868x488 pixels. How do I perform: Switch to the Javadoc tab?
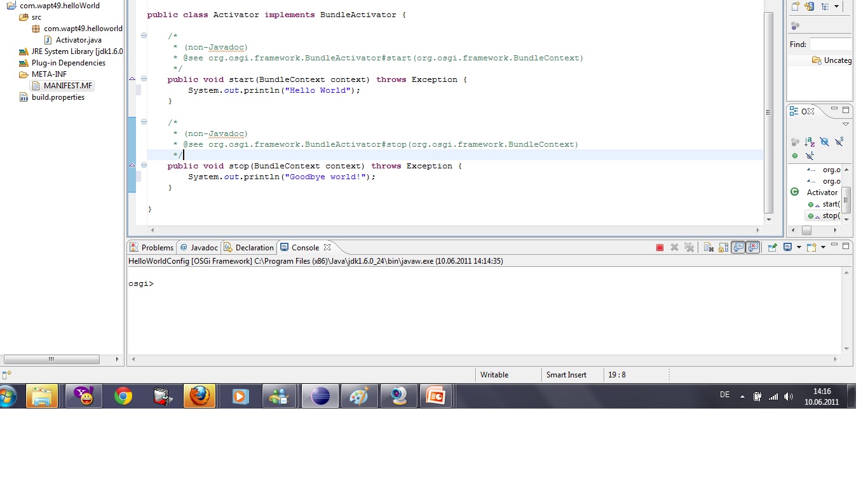(x=199, y=248)
